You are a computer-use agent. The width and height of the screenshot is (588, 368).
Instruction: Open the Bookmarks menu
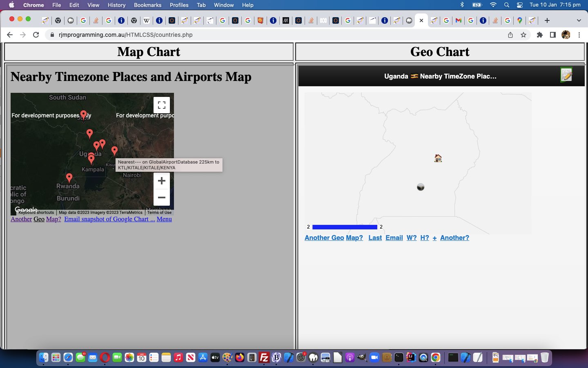147,5
